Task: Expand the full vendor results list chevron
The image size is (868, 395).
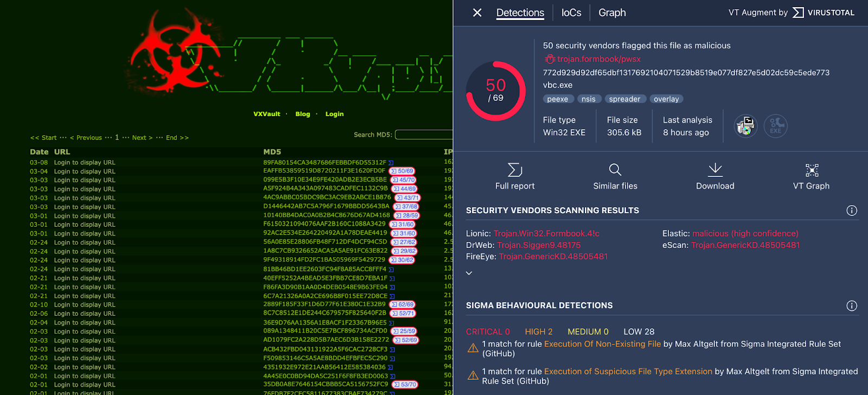Action: click(x=469, y=273)
